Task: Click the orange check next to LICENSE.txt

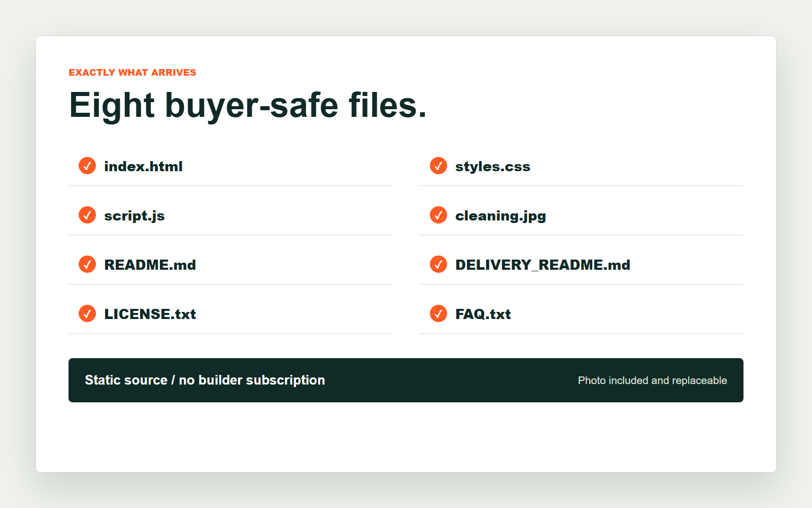Action: [x=87, y=313]
